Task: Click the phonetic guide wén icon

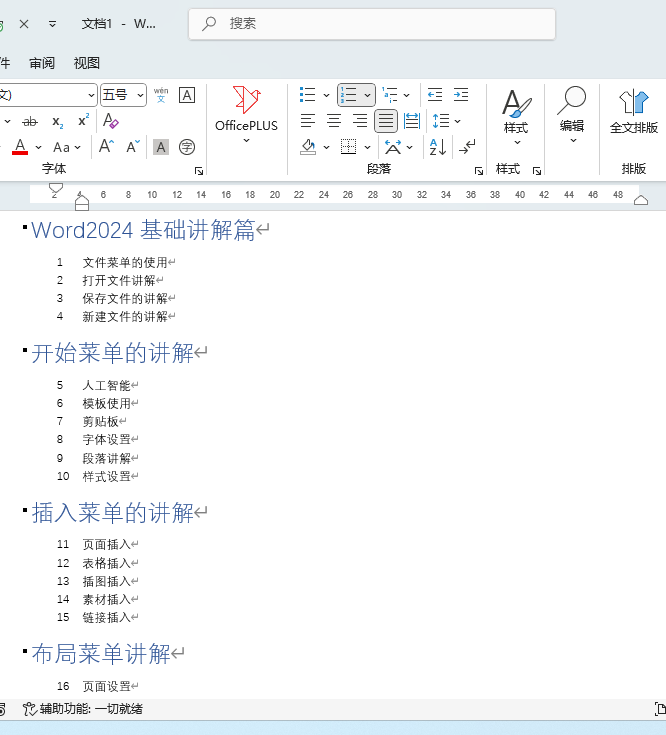Action: pos(161,95)
